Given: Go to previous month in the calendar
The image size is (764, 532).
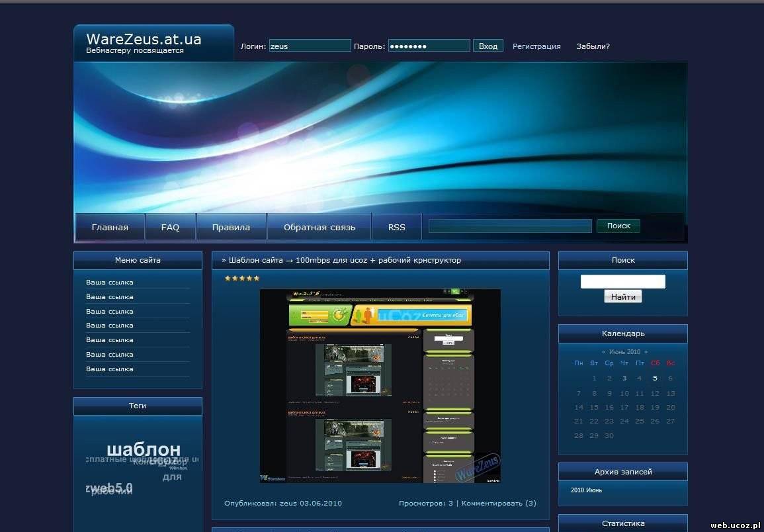Looking at the screenshot, I should pyautogui.click(x=603, y=352).
